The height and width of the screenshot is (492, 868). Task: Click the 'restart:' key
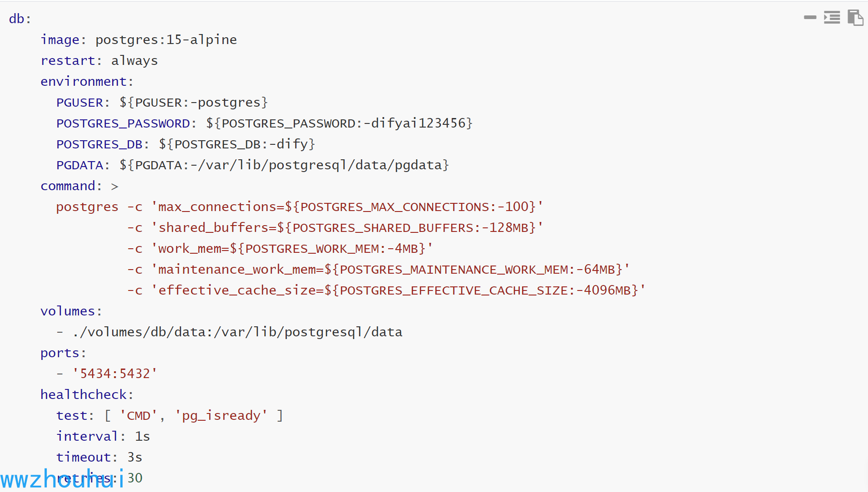[x=71, y=60]
